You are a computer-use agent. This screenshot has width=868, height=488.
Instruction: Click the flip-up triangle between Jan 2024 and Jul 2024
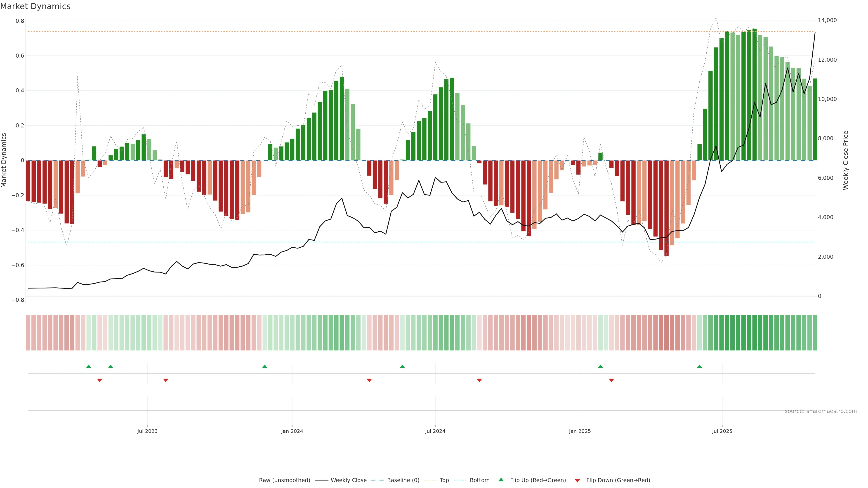click(x=402, y=366)
